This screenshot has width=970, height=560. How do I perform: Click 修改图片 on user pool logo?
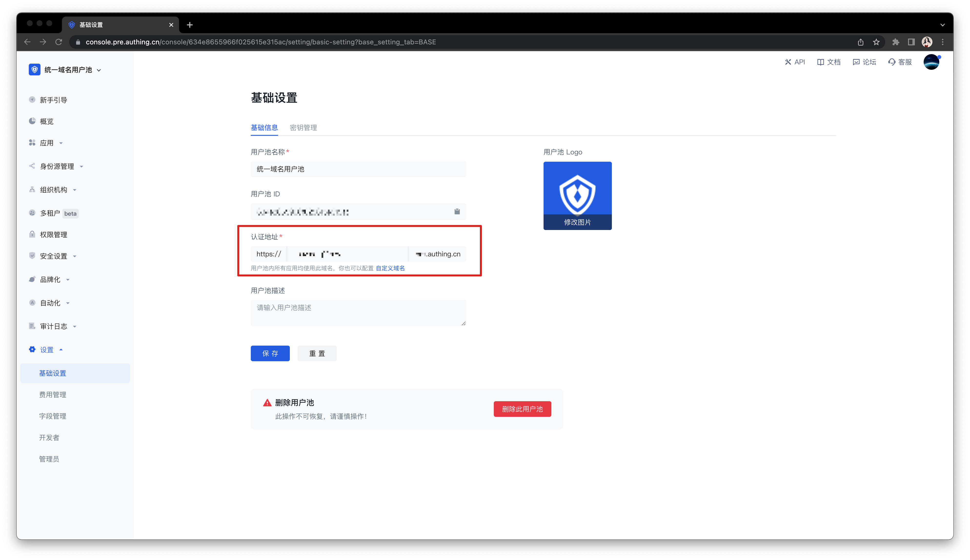tap(577, 222)
